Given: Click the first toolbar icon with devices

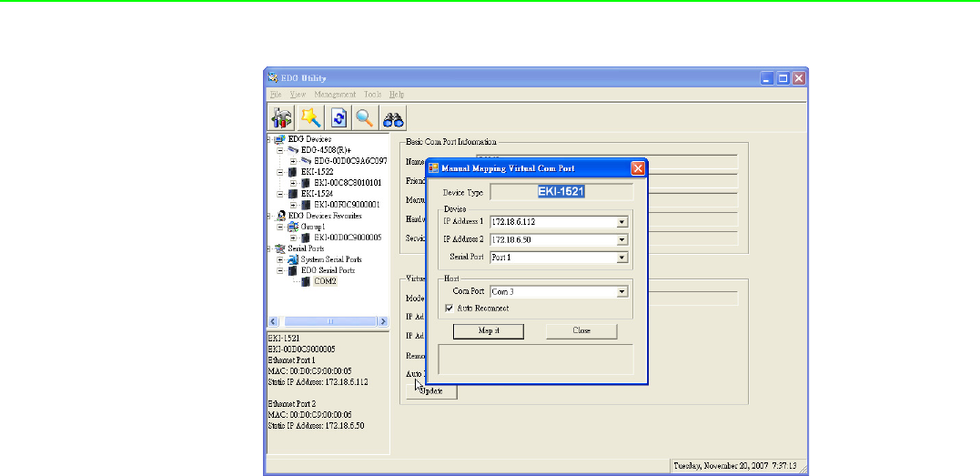Looking at the screenshot, I should (x=282, y=116).
